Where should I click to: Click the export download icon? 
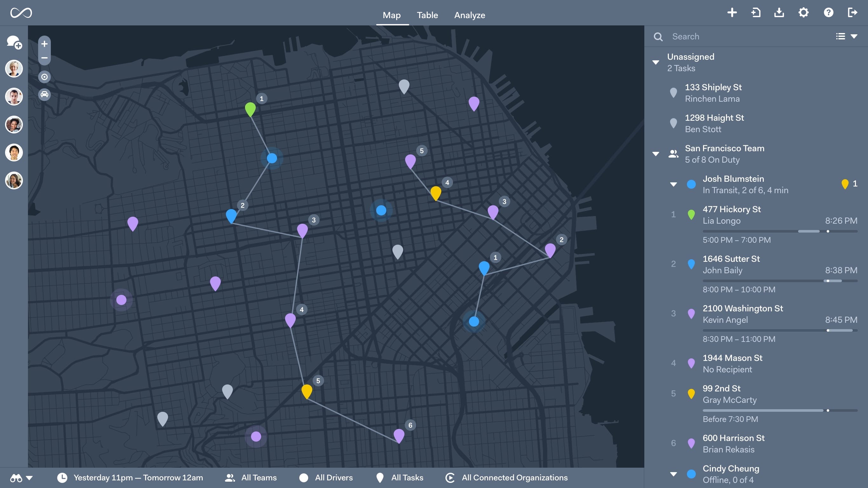(x=779, y=13)
